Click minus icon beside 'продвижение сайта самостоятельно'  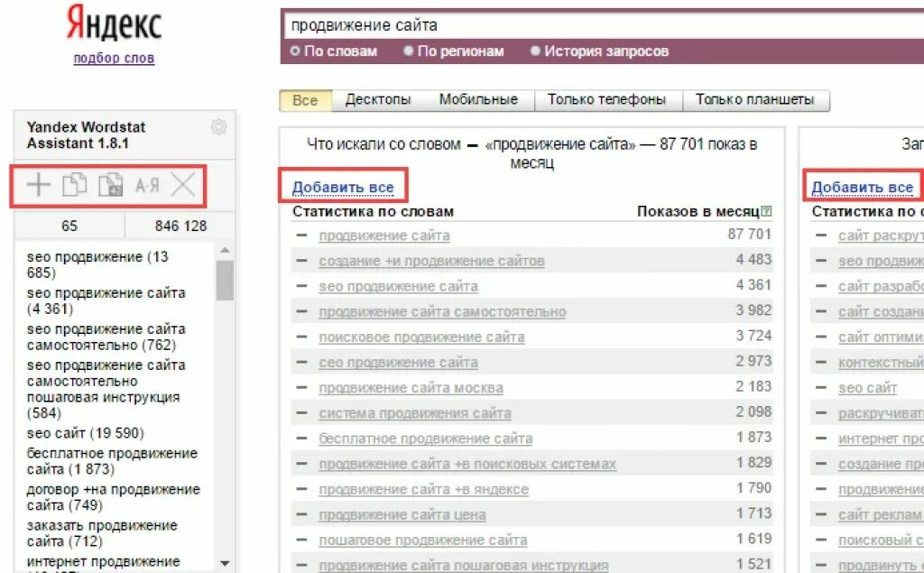point(301,311)
